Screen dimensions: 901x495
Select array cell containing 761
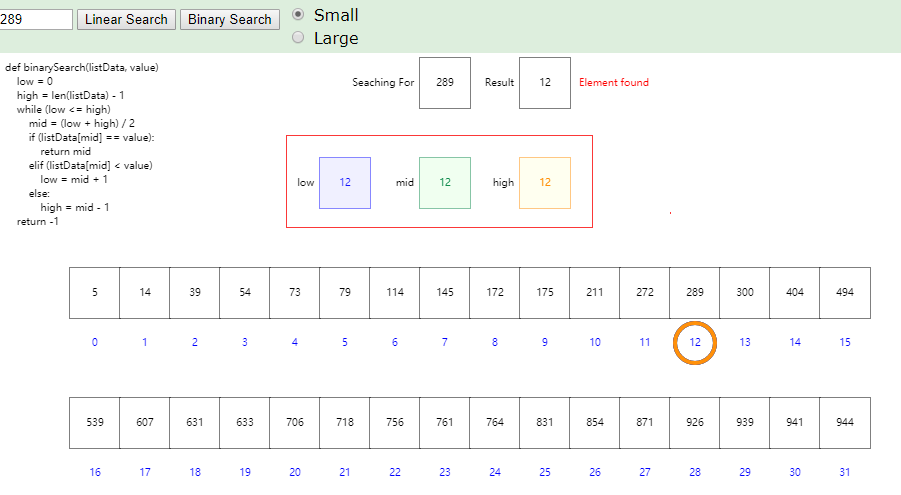tap(445, 423)
